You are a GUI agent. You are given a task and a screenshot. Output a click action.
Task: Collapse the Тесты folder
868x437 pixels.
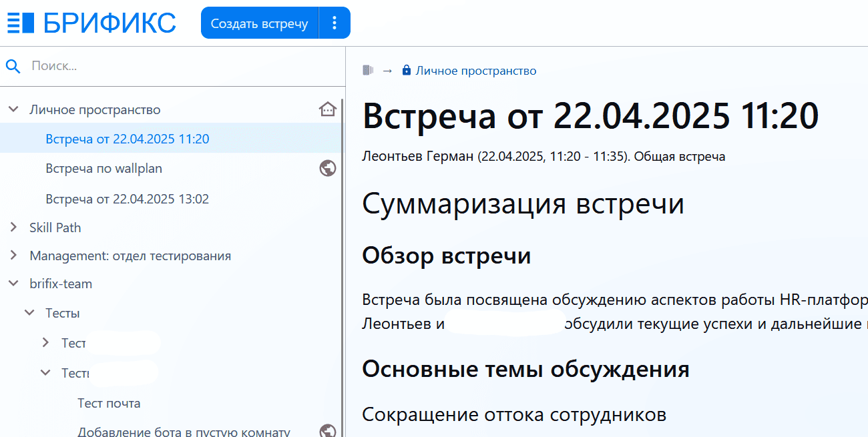click(29, 312)
